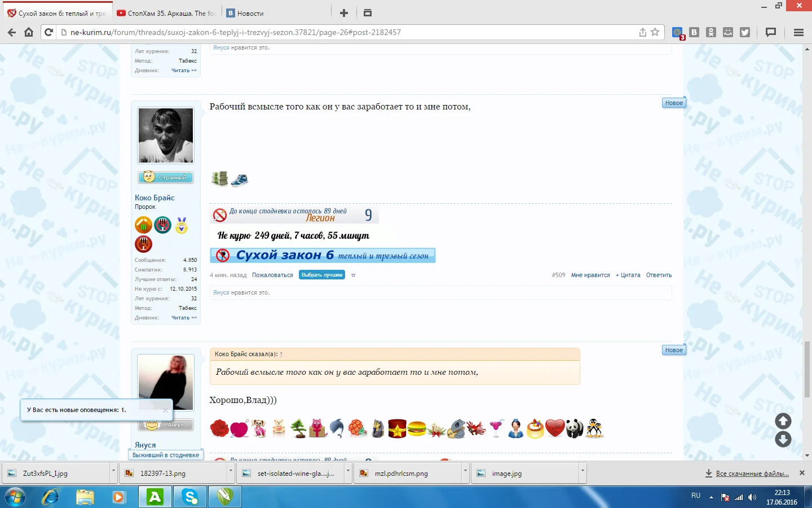This screenshot has height=508, width=812.
Task: Add post #509 to multi-quote with + Цитата
Action: click(628, 275)
